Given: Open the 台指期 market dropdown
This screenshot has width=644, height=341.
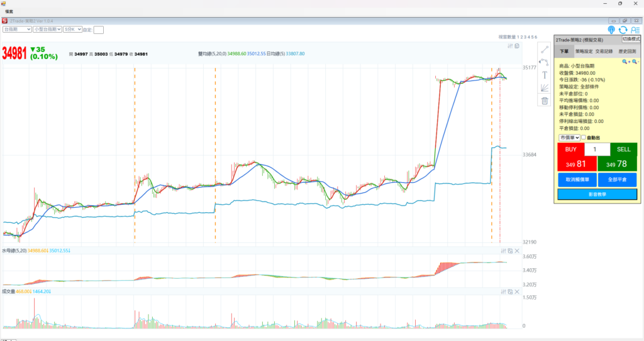Looking at the screenshot, I should [17, 29].
